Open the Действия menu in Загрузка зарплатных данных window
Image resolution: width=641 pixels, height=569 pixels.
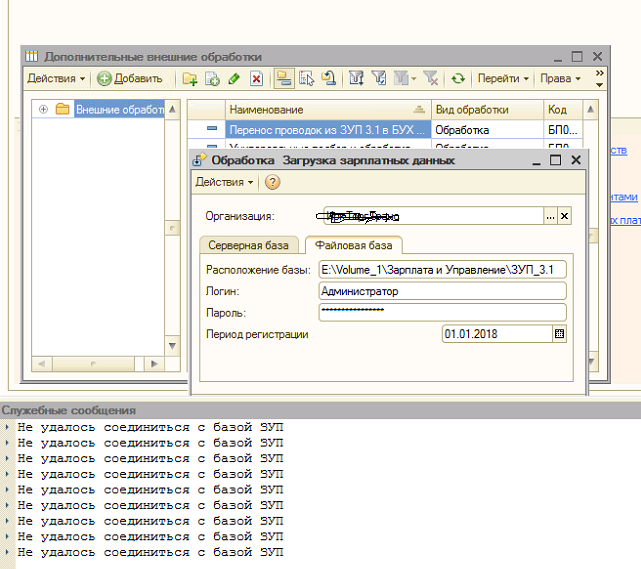pyautogui.click(x=224, y=182)
